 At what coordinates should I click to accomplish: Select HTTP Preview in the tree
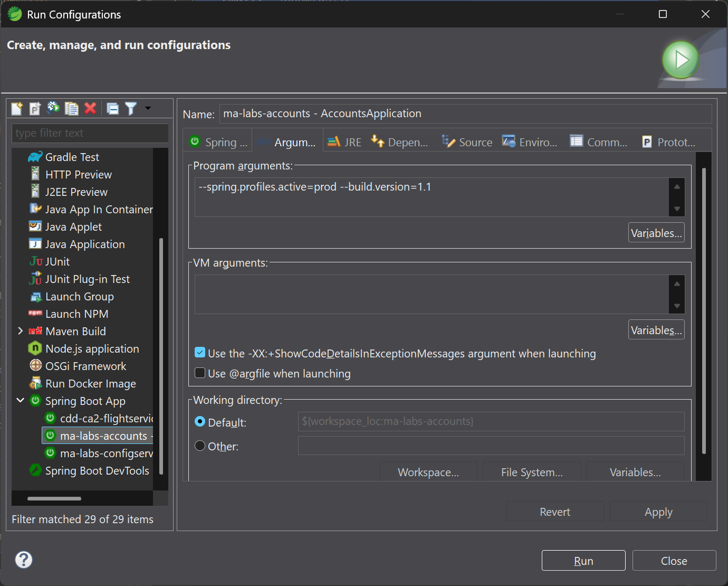70,174
